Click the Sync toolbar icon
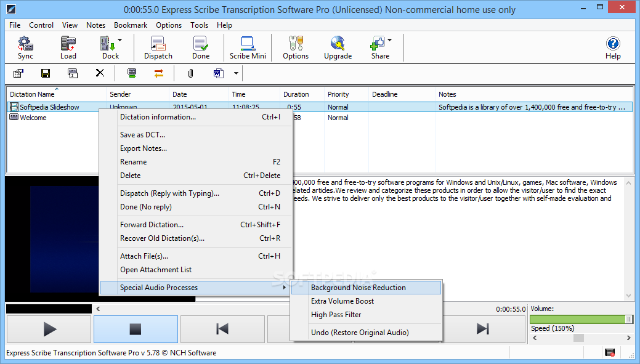640x364 pixels. click(x=25, y=48)
